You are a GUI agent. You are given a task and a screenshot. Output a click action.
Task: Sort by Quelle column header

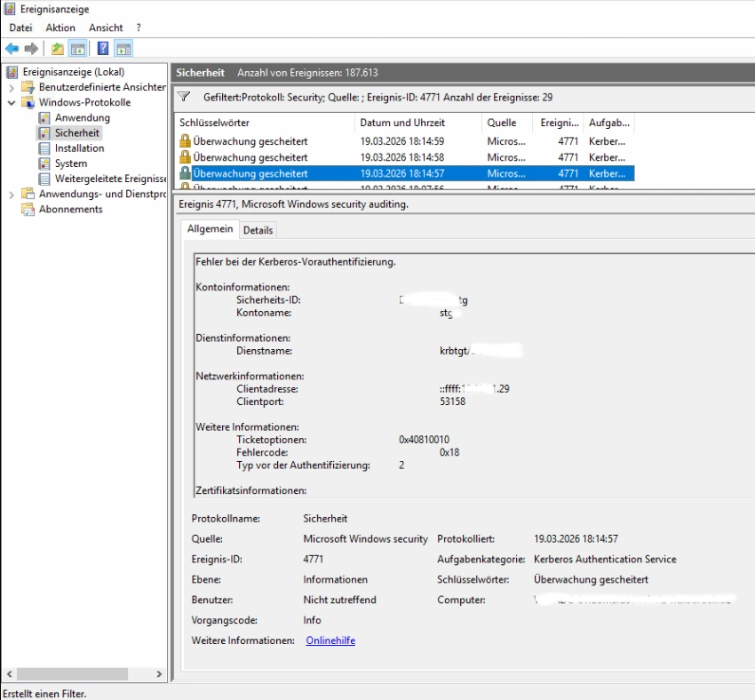(507, 123)
